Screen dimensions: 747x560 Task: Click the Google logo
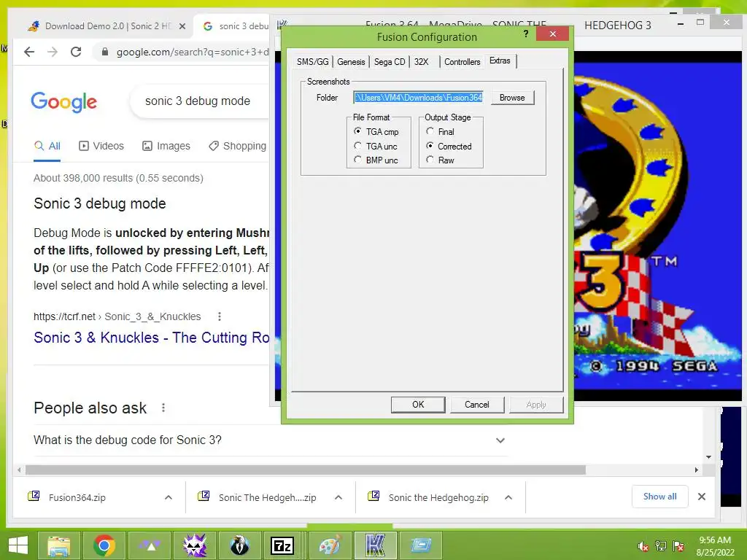point(64,101)
